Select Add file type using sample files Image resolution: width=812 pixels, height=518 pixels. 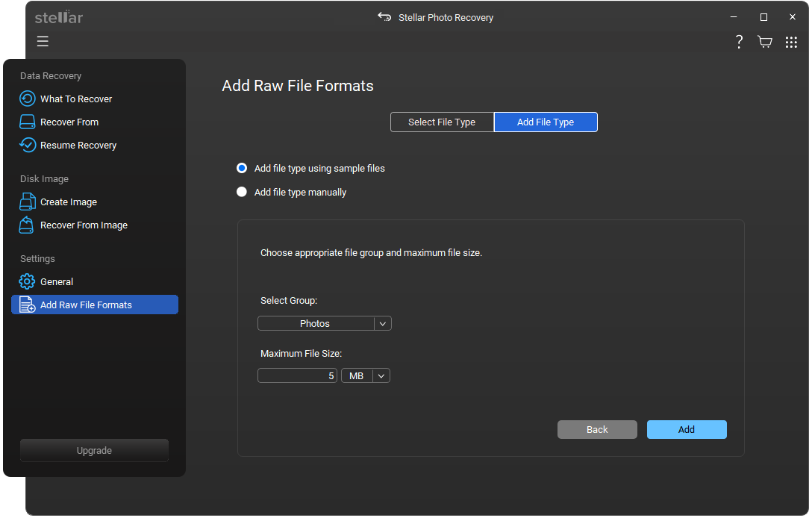pos(242,168)
